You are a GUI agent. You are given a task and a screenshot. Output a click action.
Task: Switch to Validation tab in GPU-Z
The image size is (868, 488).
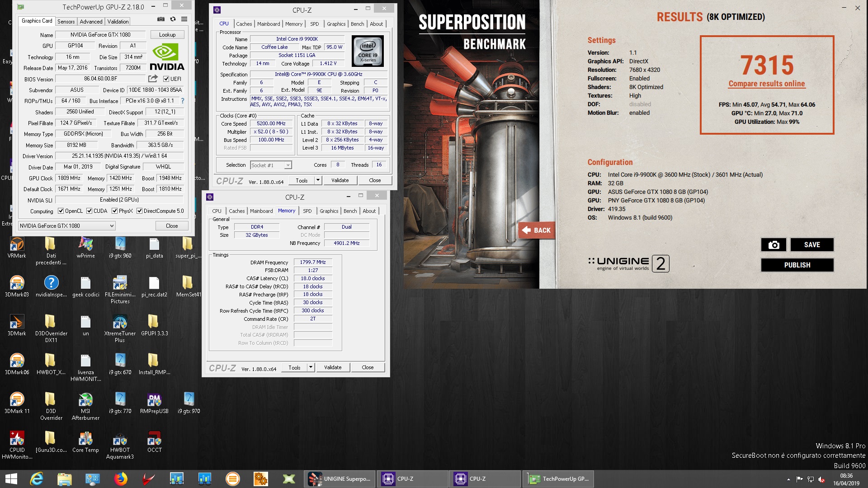point(118,22)
